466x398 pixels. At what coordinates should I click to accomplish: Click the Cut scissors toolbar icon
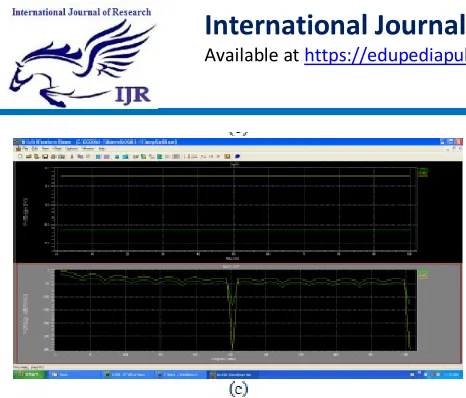pyautogui.click(x=72, y=156)
